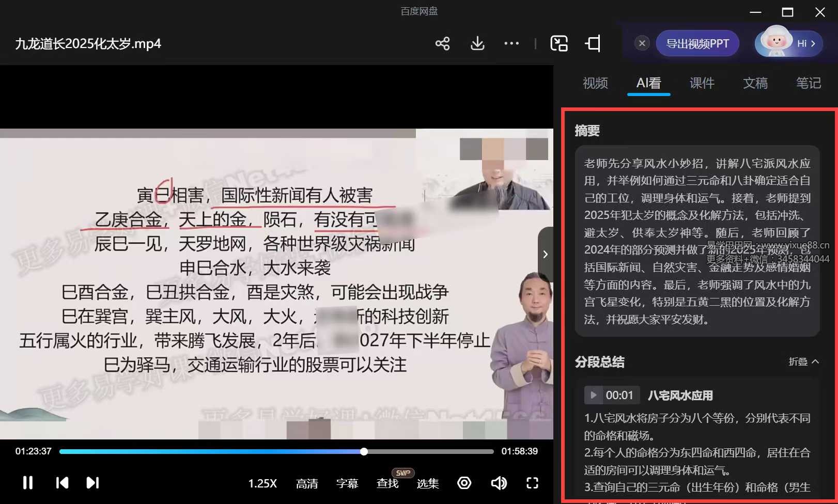Image resolution: width=838 pixels, height=504 pixels.
Task: Collapse 分段总结 using 折叠
Action: point(803,362)
